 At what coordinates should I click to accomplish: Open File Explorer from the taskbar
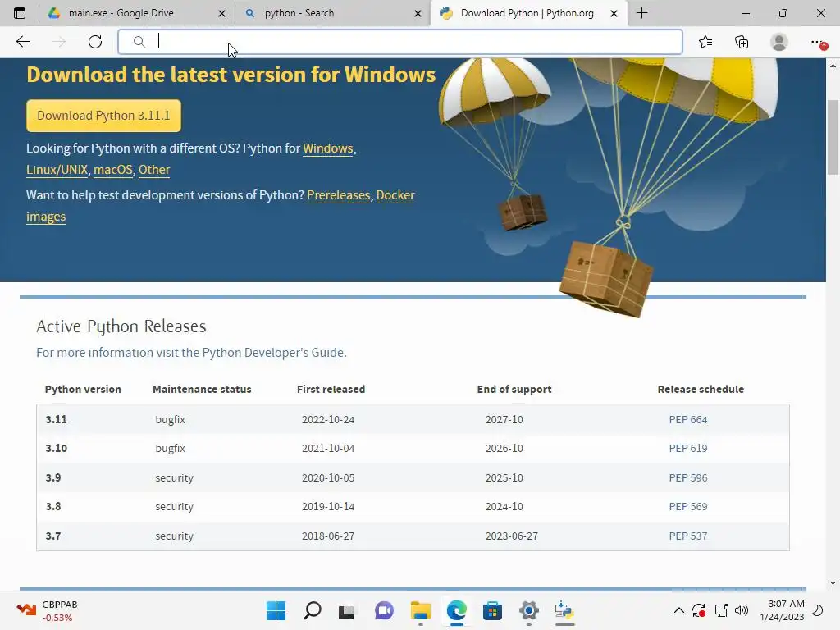421,610
